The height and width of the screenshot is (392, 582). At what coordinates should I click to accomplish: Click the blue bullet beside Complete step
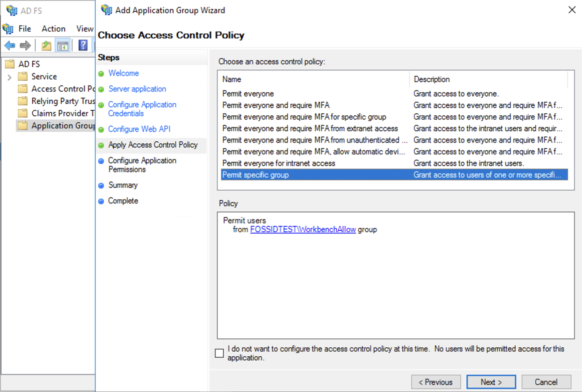[101, 201]
